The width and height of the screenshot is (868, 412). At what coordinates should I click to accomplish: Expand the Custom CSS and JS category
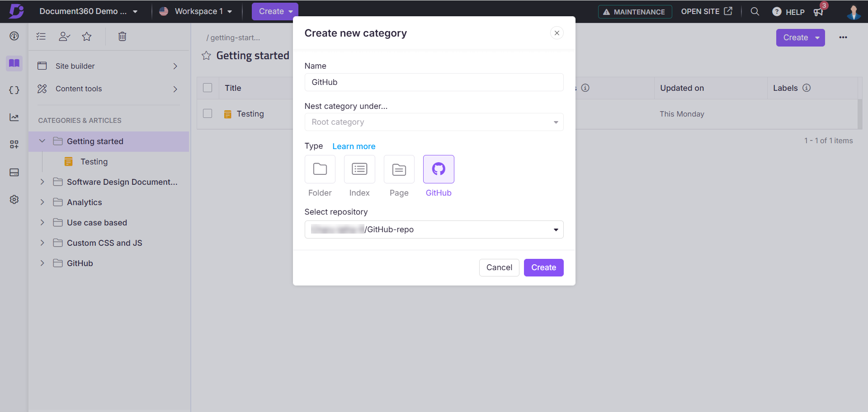(42, 243)
